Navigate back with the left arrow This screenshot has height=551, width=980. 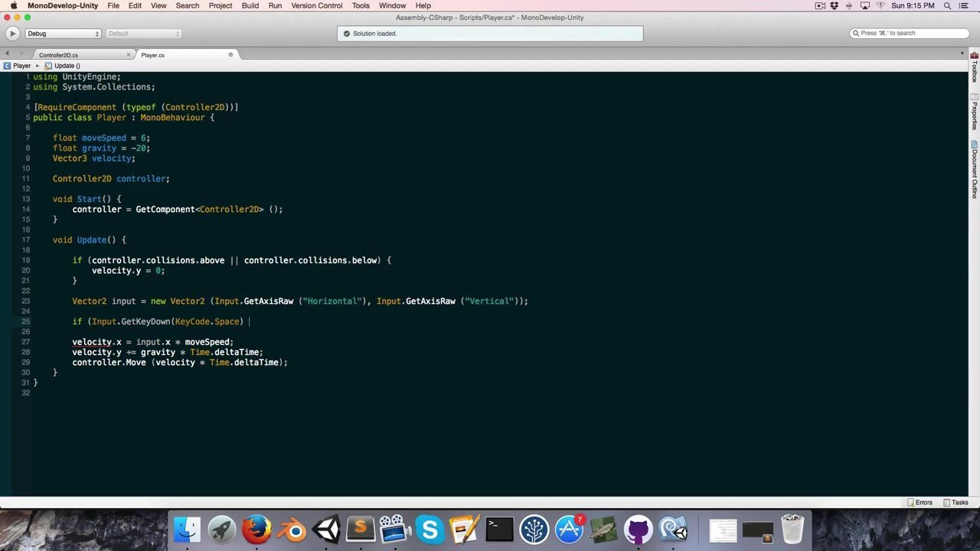point(7,54)
